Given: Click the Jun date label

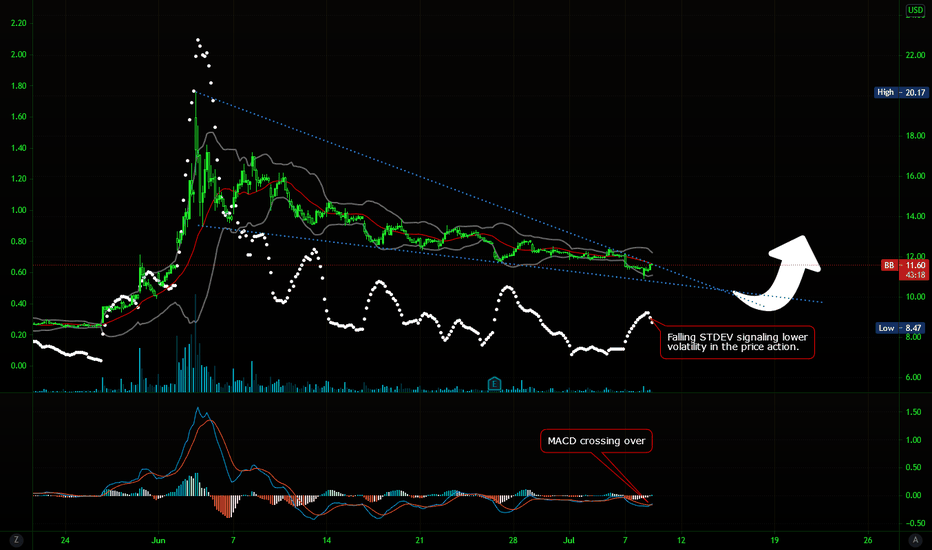Looking at the screenshot, I should click(x=158, y=540).
